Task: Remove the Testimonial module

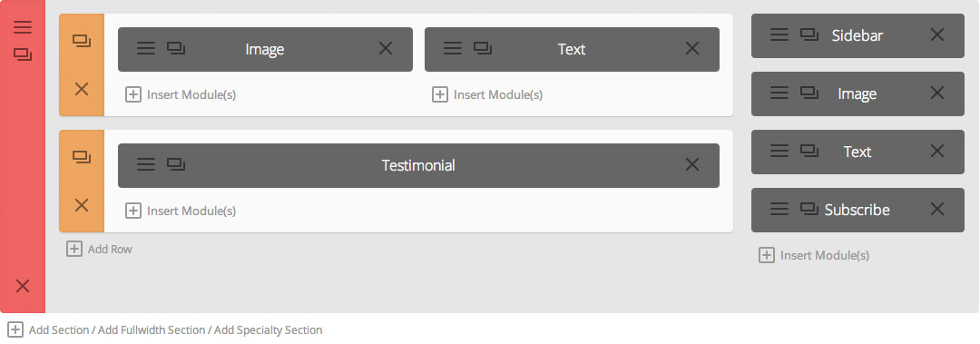Action: coord(691,164)
